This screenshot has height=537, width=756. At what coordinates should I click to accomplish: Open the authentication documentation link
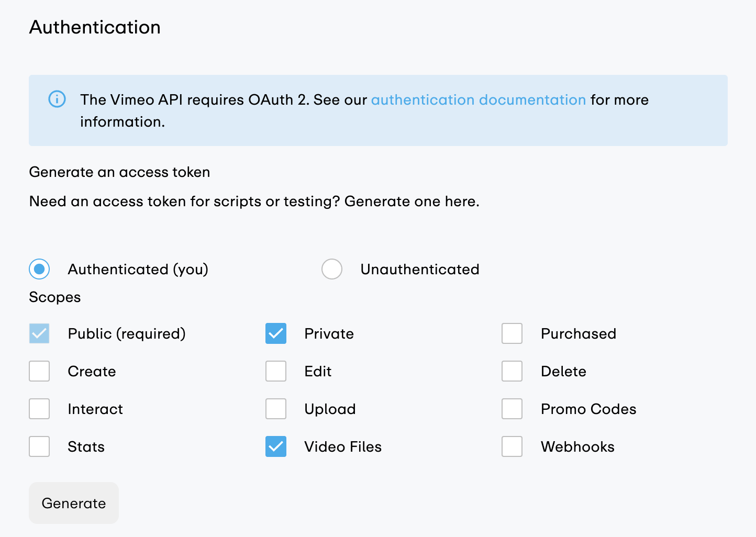pyautogui.click(x=478, y=99)
